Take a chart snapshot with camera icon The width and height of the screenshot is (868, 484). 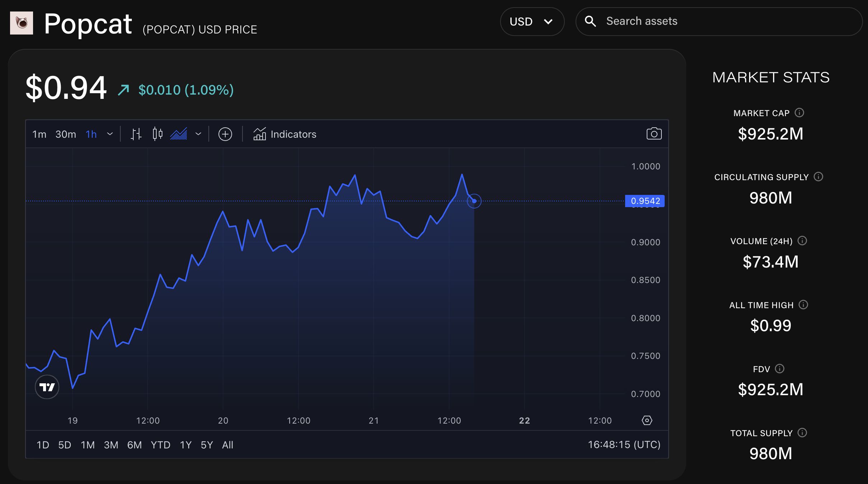tap(654, 134)
